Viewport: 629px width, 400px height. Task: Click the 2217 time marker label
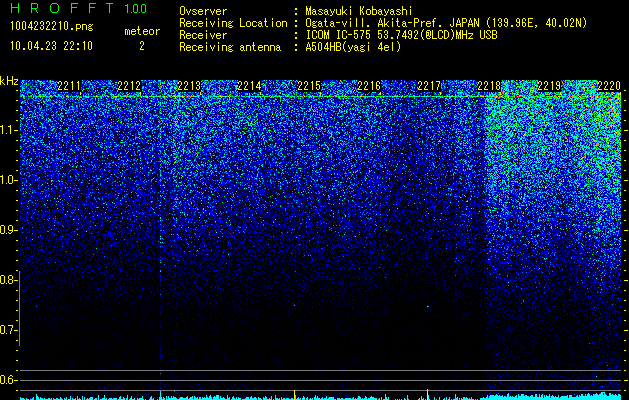tap(429, 86)
